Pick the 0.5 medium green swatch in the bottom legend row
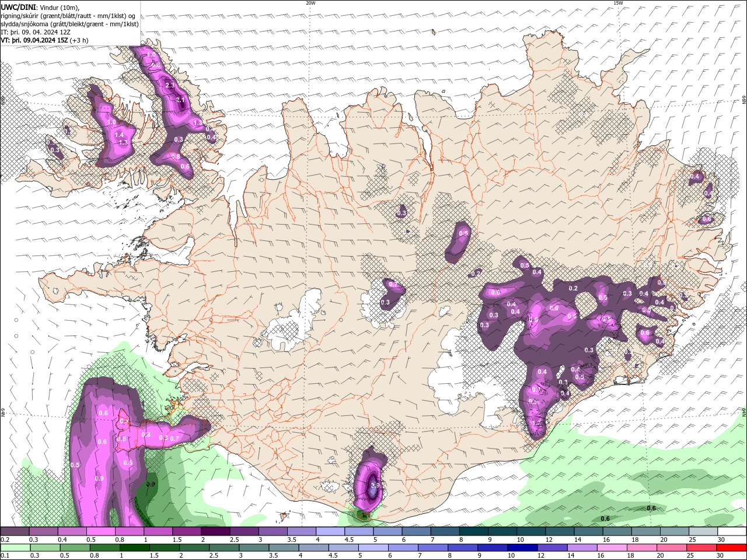 click(75, 548)
